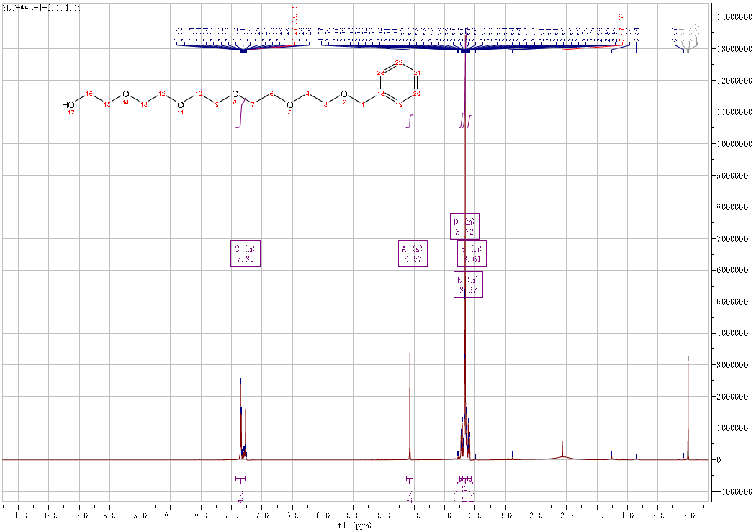Click atom number 19 on the benzene ring
The image size is (756, 532).
point(399,104)
